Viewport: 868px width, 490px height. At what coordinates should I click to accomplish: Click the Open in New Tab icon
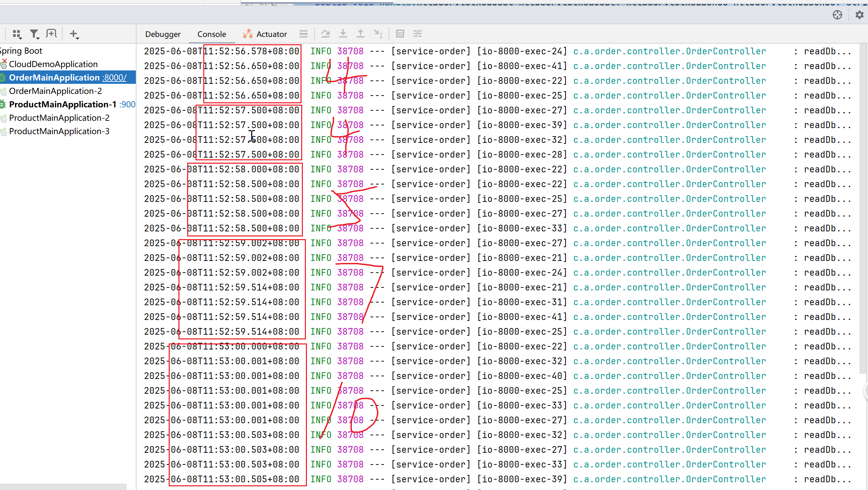point(51,34)
